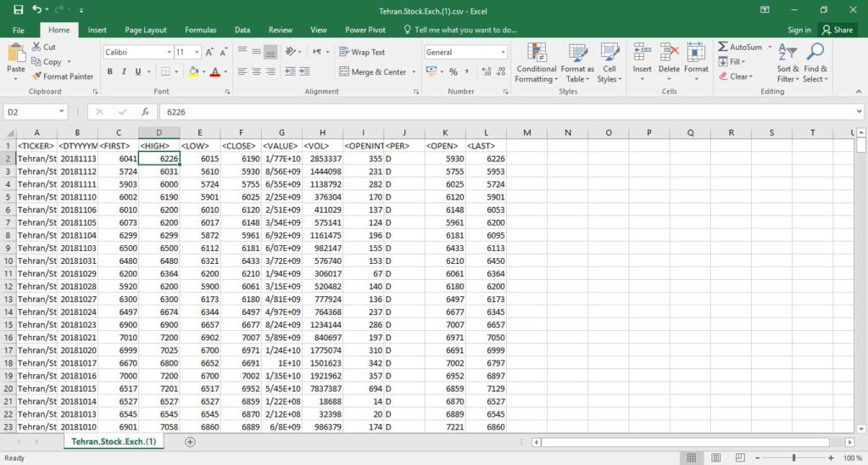Open the Name Box dropdown arrow
868x465 pixels.
click(62, 112)
